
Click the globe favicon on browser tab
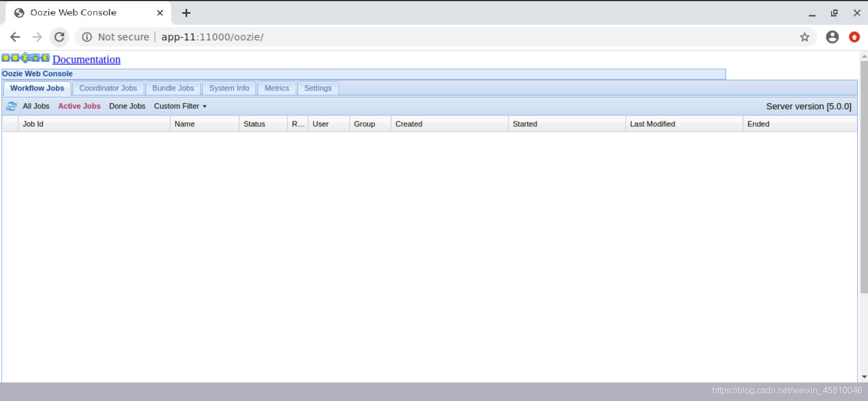pos(19,13)
